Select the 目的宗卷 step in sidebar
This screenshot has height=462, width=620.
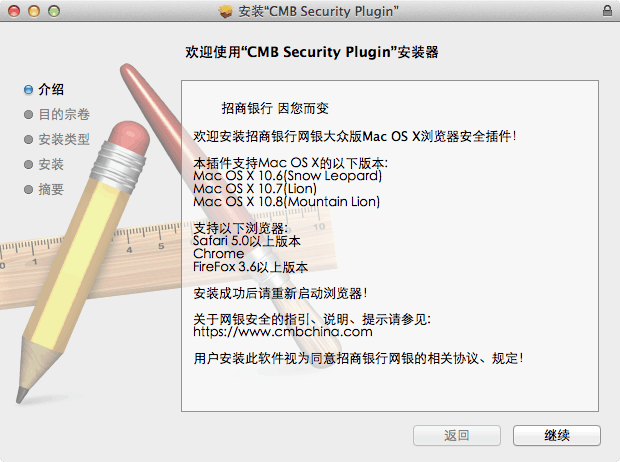pyautogui.click(x=64, y=114)
